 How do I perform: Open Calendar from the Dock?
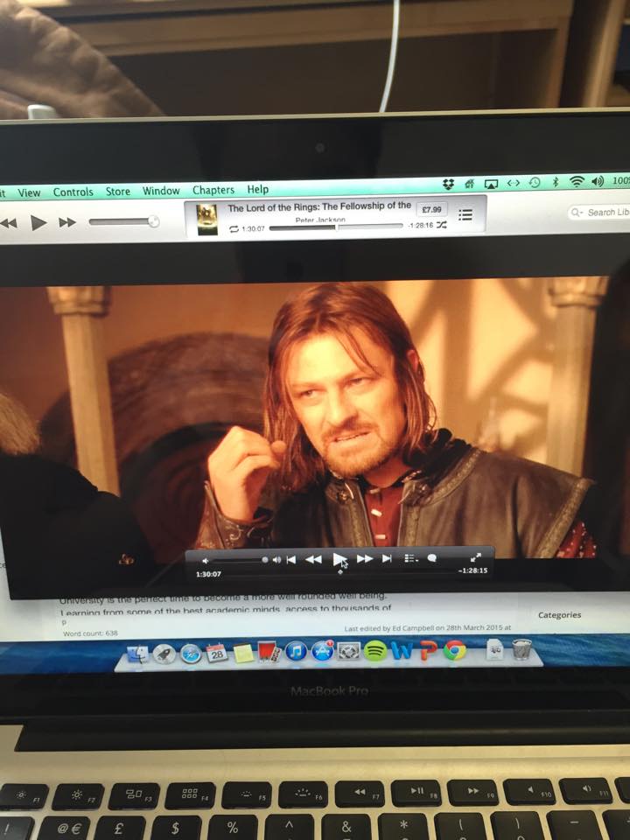coord(216,653)
